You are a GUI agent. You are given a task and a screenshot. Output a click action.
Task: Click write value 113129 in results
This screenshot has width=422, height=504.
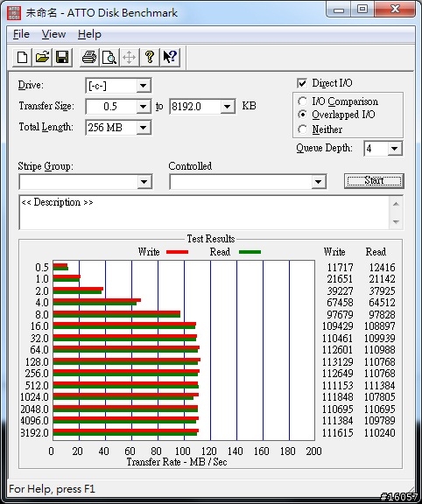[338, 362]
